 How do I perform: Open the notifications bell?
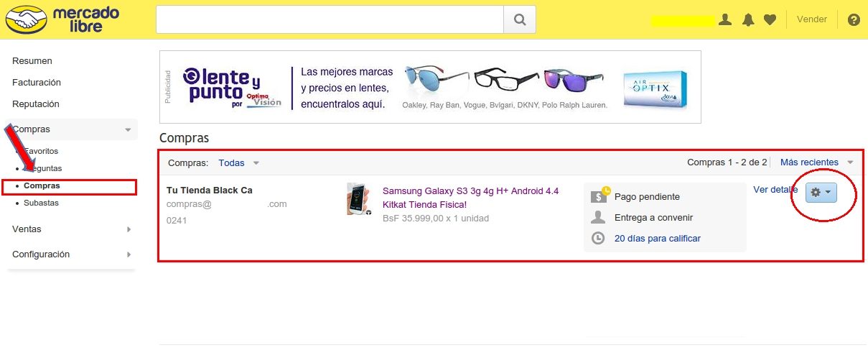point(748,19)
